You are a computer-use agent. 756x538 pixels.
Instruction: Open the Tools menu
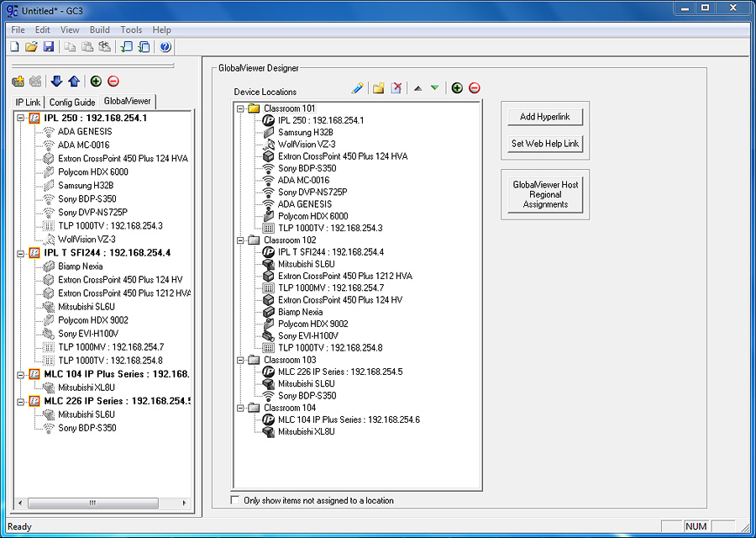[x=131, y=30]
